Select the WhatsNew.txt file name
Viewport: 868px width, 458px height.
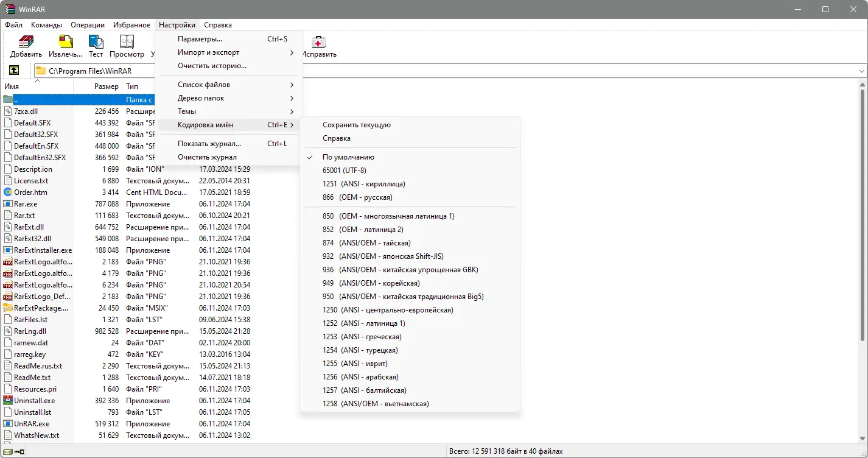(x=37, y=435)
